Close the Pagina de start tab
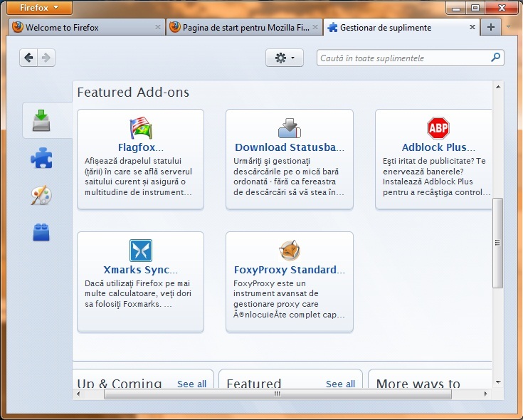 pyautogui.click(x=315, y=27)
